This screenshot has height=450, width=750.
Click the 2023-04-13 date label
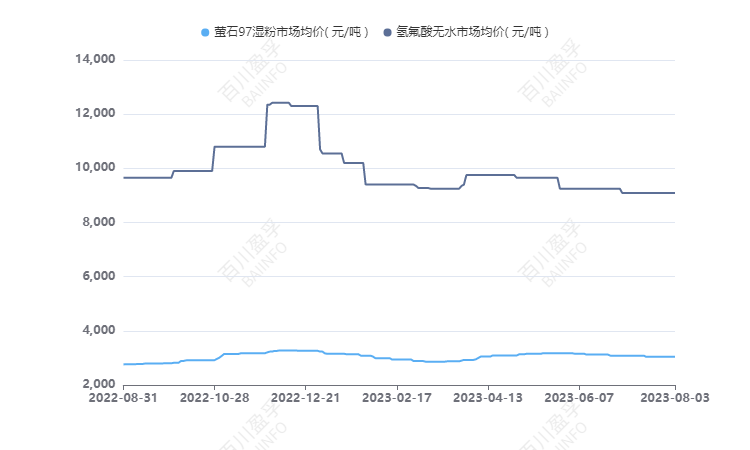tap(490, 398)
